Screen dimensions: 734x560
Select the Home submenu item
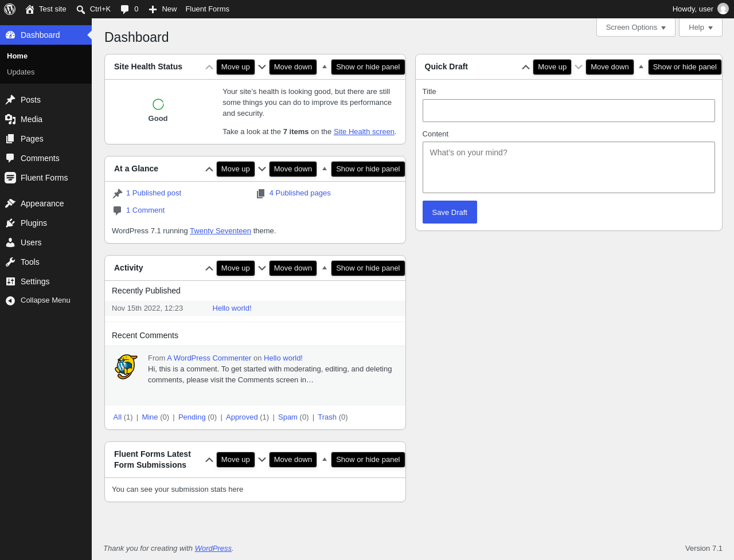coord(46,56)
